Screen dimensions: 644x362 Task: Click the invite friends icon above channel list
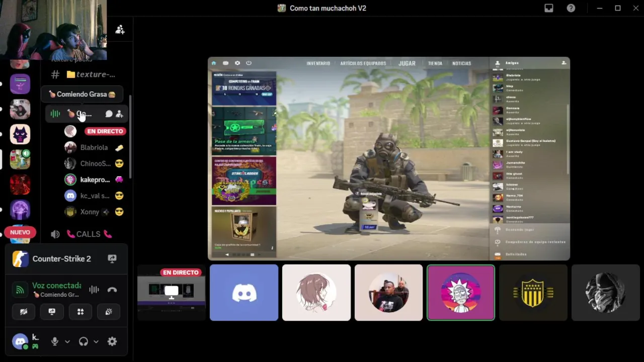point(120,30)
